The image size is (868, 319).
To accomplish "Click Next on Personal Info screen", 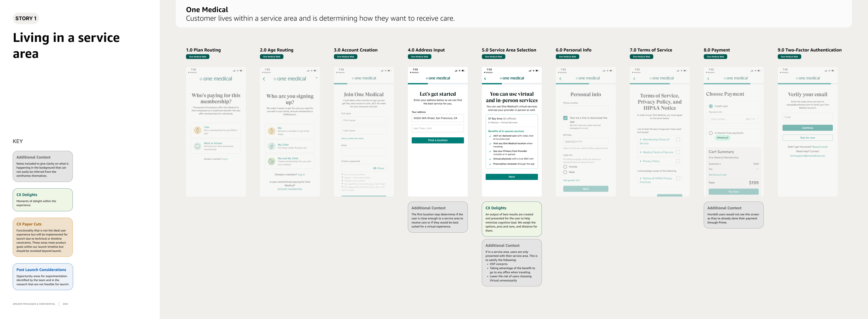I will [585, 189].
